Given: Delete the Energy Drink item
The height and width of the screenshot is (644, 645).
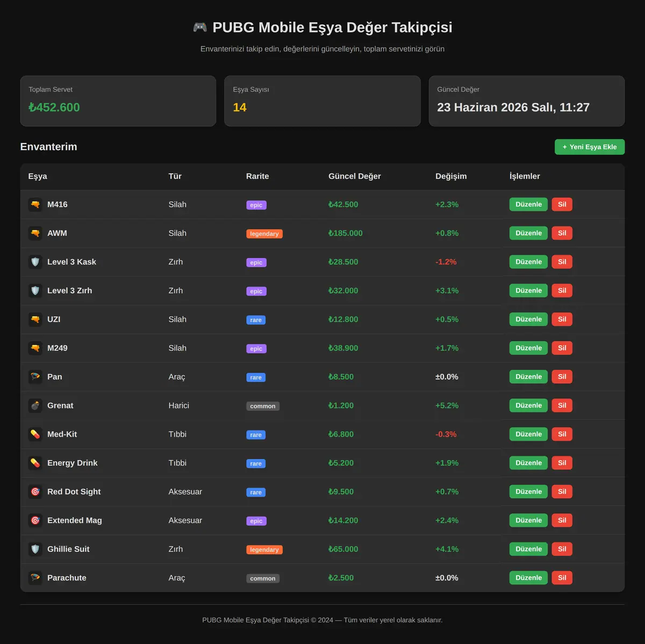Looking at the screenshot, I should [x=562, y=463].
